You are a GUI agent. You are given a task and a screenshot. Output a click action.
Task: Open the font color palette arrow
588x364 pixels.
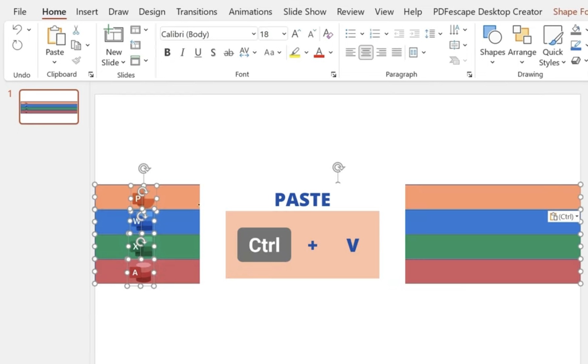(331, 53)
